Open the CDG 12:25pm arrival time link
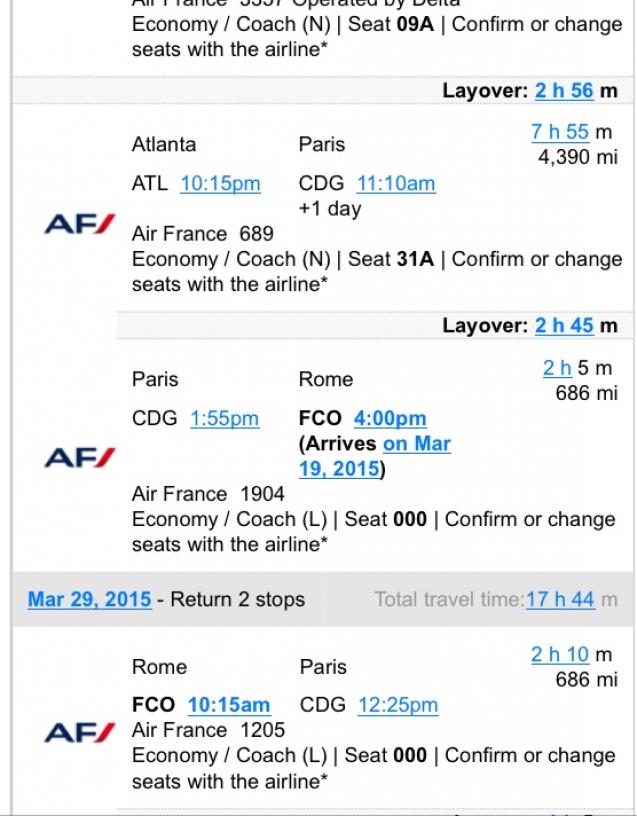637x816 pixels. 398,705
